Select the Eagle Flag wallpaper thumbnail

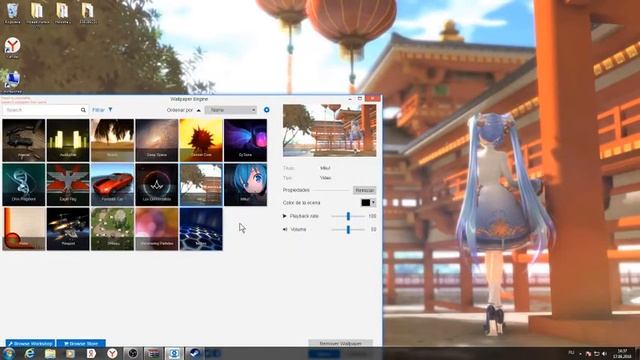68,184
